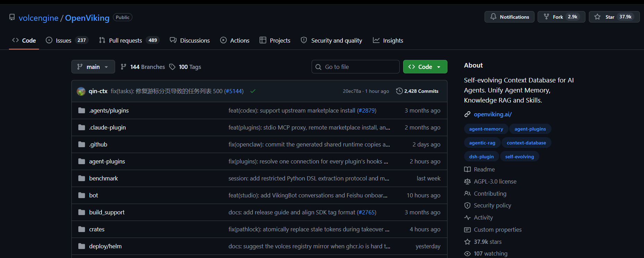Click the scales icon beside AGPL-3.0 license
The image size is (644, 258).
coord(467,181)
